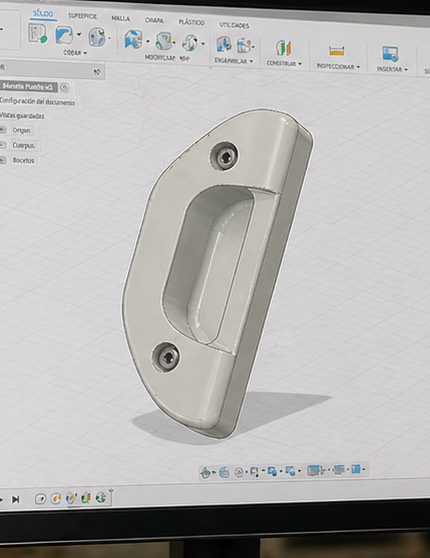Select the Origen folder in browser
This screenshot has height=558, width=430.
tap(21, 130)
